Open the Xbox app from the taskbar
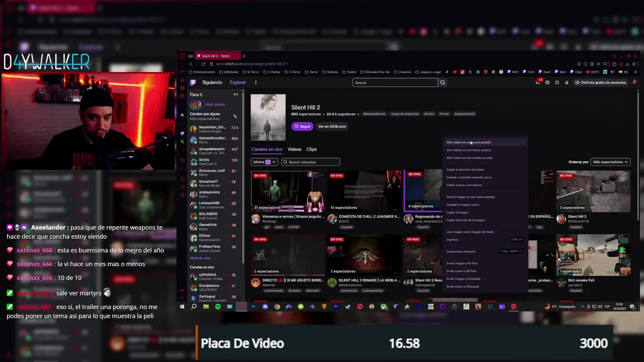This screenshot has width=644, height=362. pyautogui.click(x=384, y=307)
